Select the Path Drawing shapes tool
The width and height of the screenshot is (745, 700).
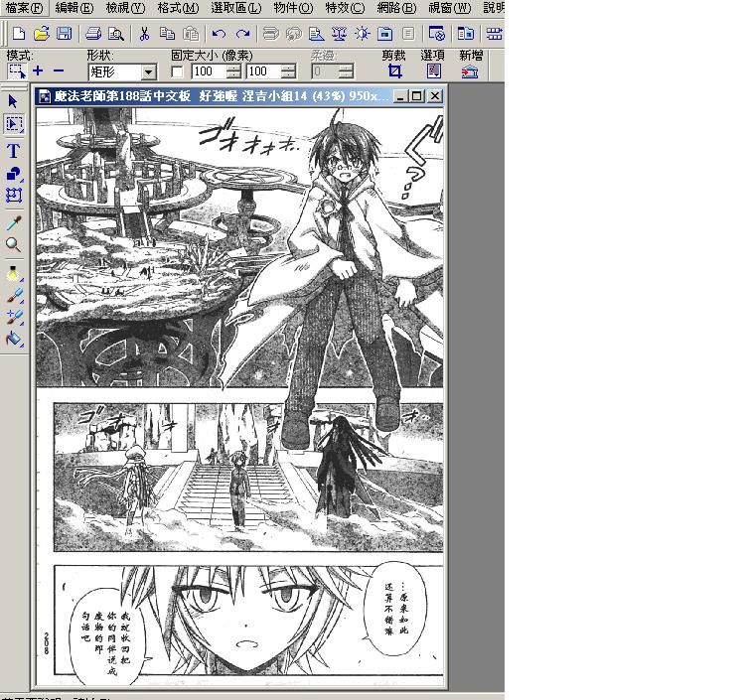pyautogui.click(x=14, y=175)
